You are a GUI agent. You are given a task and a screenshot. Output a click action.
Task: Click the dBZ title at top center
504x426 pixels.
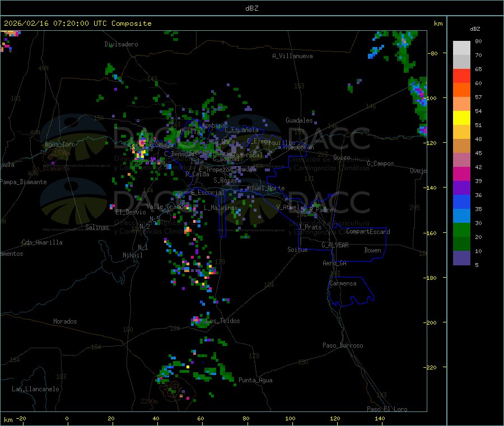[x=251, y=8]
